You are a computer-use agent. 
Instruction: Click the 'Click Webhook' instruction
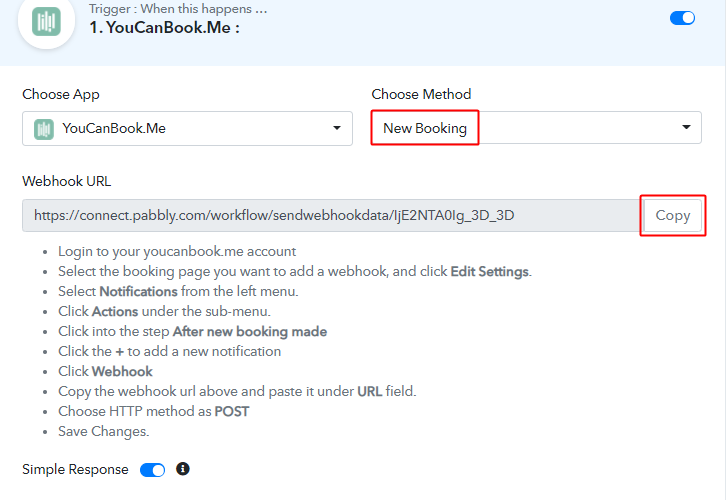(105, 371)
